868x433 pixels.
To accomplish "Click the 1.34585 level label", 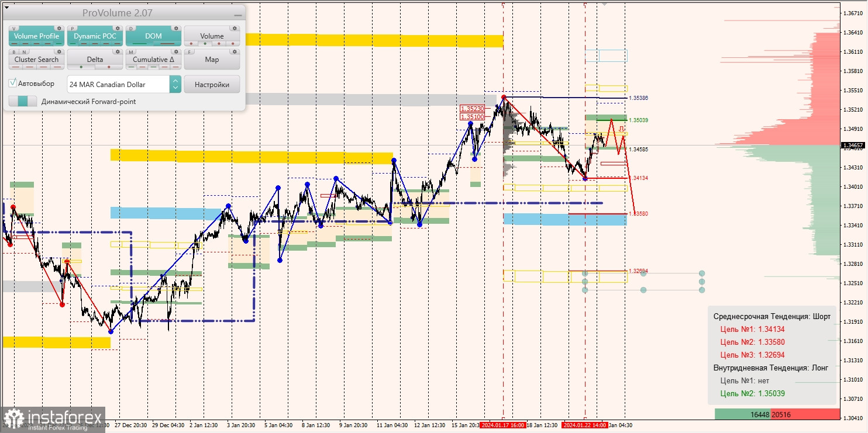I will click(x=639, y=150).
